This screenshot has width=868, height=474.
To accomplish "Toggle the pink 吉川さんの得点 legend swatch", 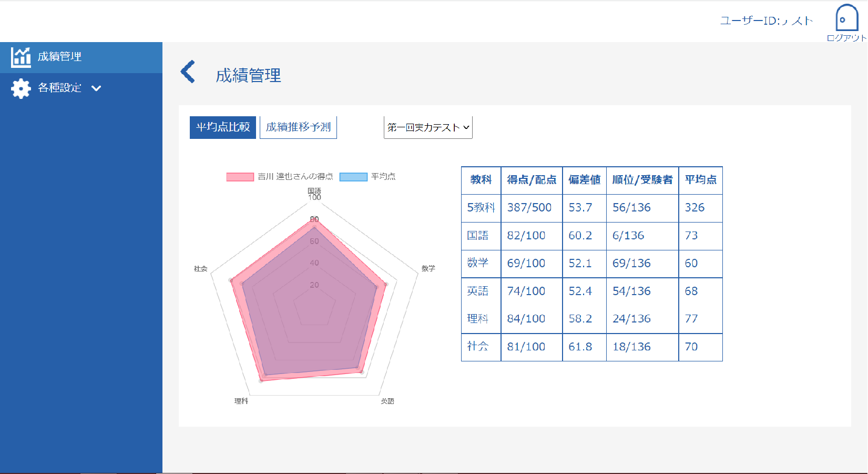I will [240, 177].
